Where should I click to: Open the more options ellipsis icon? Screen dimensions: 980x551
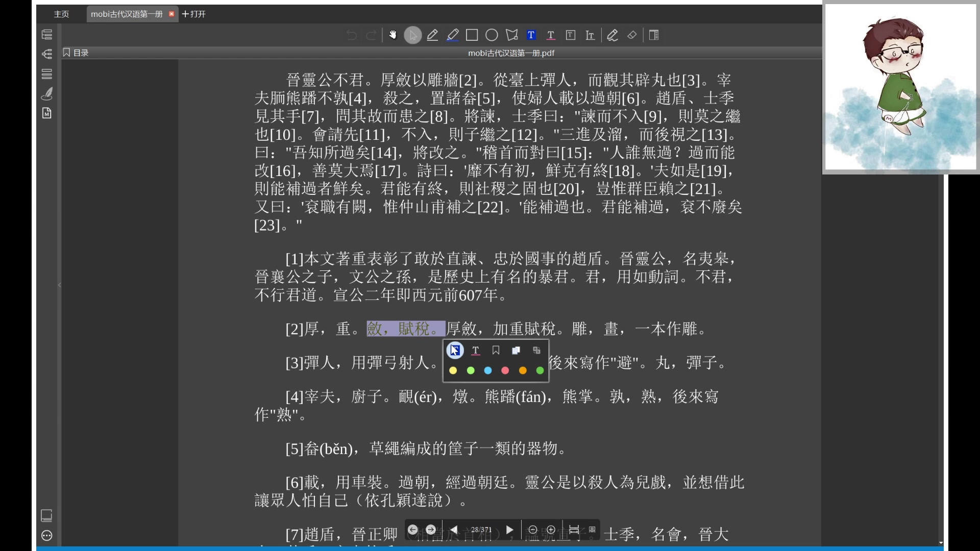coord(46,536)
